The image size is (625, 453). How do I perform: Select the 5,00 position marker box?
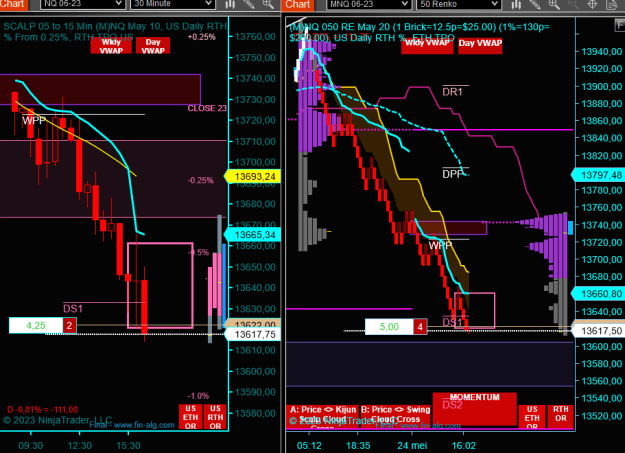[x=389, y=327]
